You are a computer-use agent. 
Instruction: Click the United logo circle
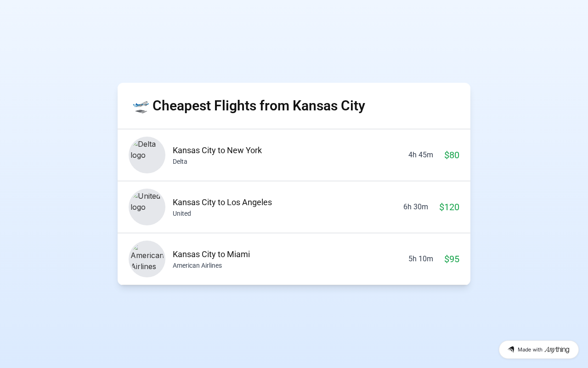147,207
